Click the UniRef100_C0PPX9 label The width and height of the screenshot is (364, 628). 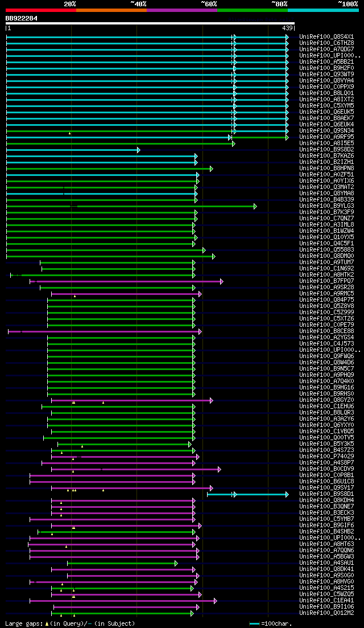326,87
